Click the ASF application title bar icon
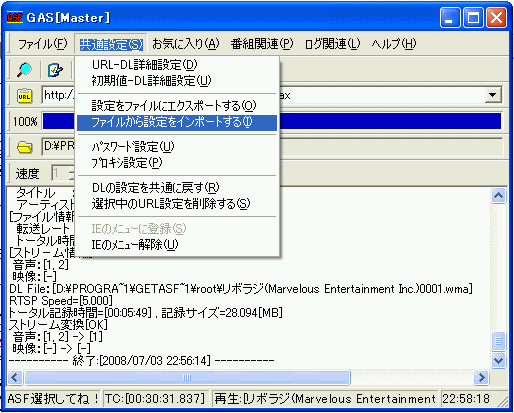This screenshot has width=514, height=413. [15, 17]
